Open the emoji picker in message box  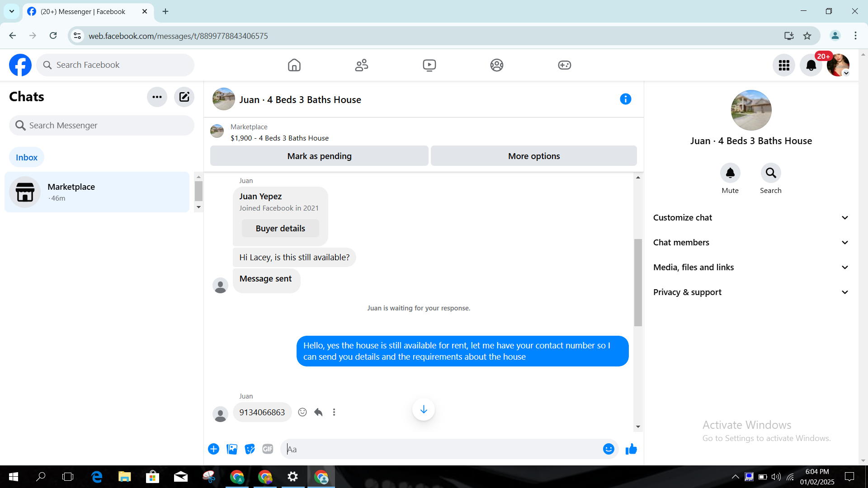(609, 449)
